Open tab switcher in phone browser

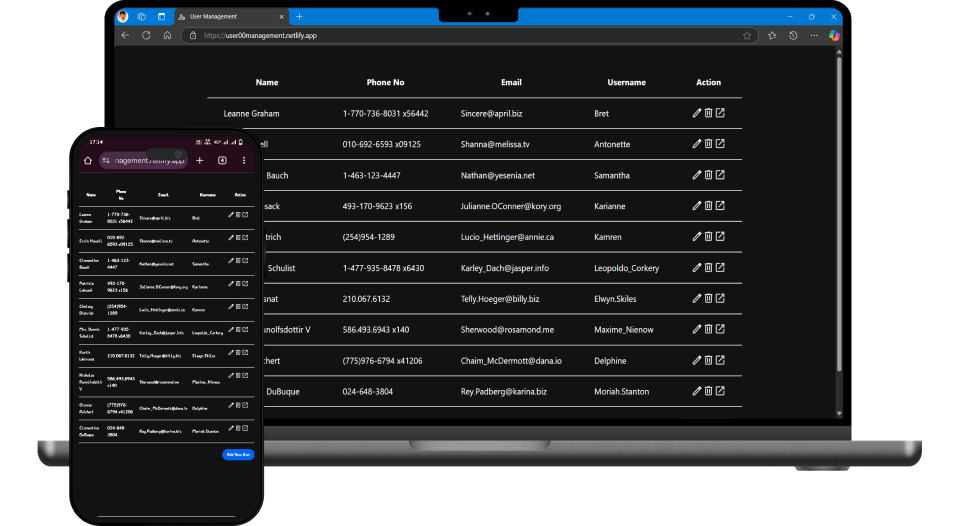[222, 160]
